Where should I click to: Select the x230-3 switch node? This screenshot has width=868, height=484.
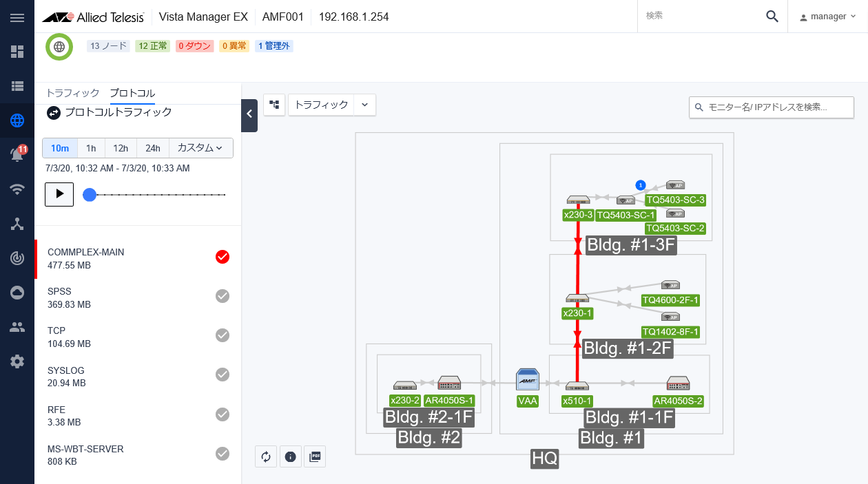point(578,200)
